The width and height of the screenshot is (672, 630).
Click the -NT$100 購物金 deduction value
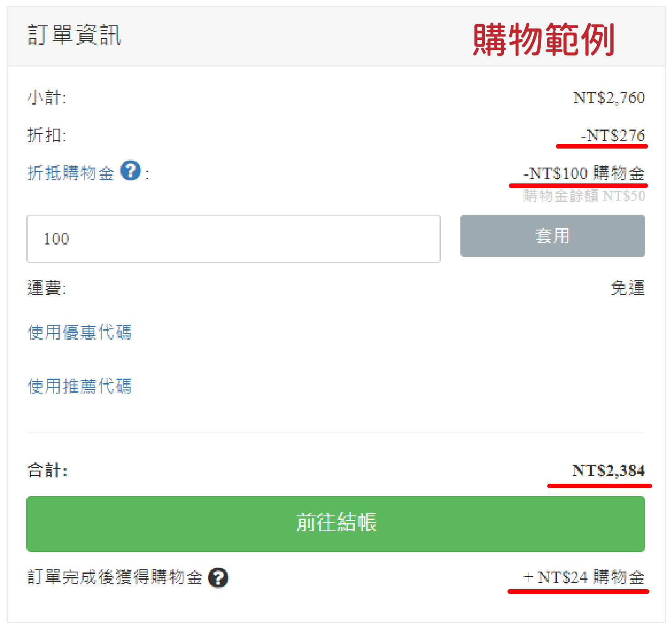[584, 173]
